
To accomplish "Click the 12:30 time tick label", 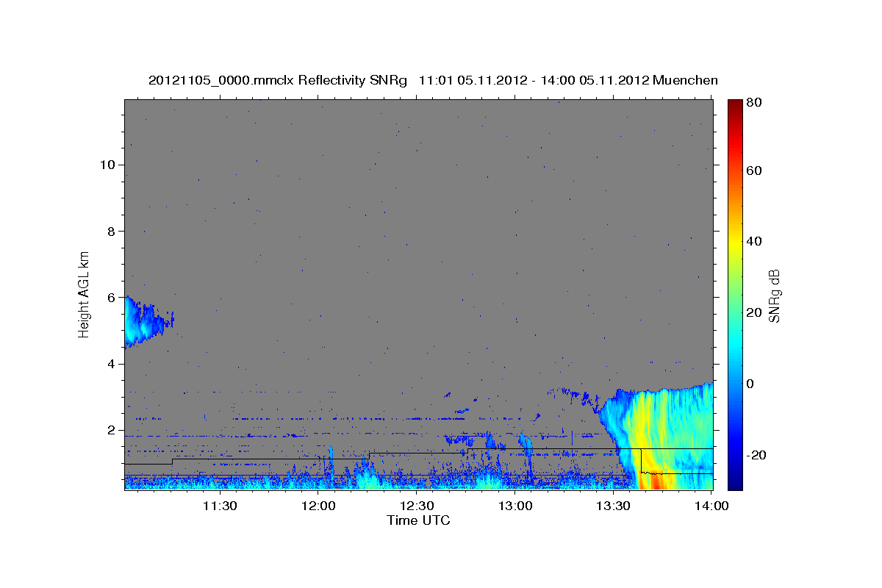I will coord(417,506).
